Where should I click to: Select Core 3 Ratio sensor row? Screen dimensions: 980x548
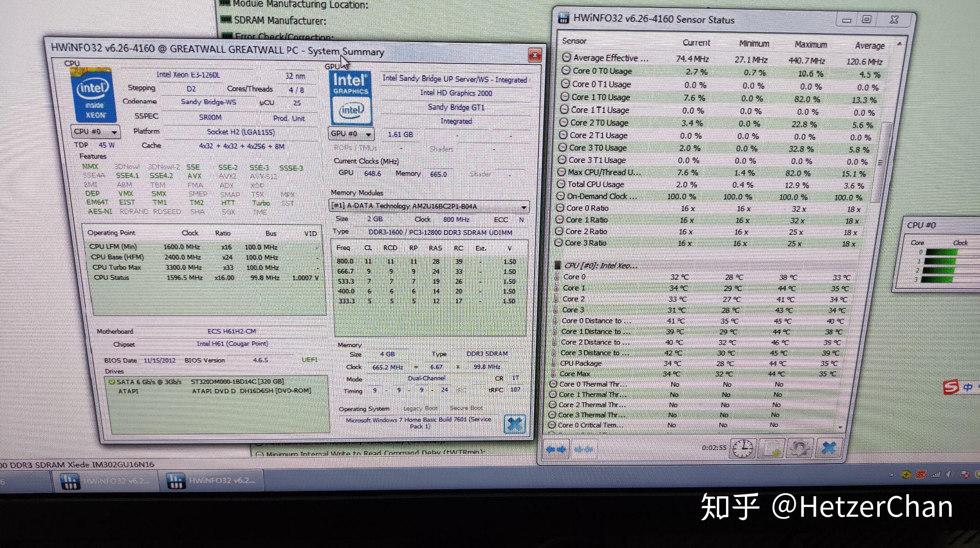(x=706, y=243)
